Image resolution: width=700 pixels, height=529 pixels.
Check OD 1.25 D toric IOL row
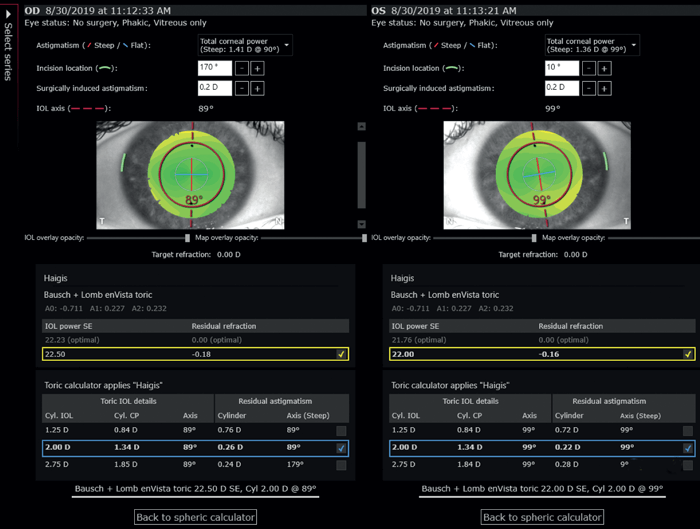click(x=341, y=431)
